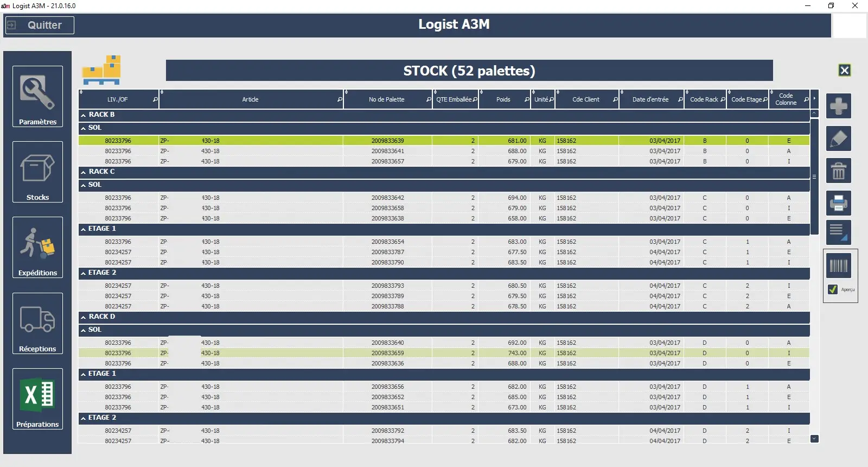Collapse the RACK B group

(83, 115)
